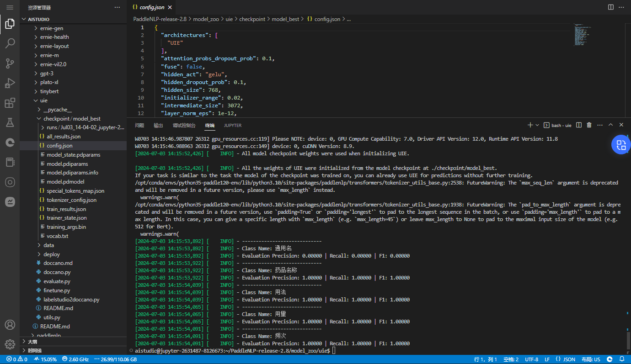Open the Manage gear icon
Viewport: 631px width, 364px height.
[10, 344]
